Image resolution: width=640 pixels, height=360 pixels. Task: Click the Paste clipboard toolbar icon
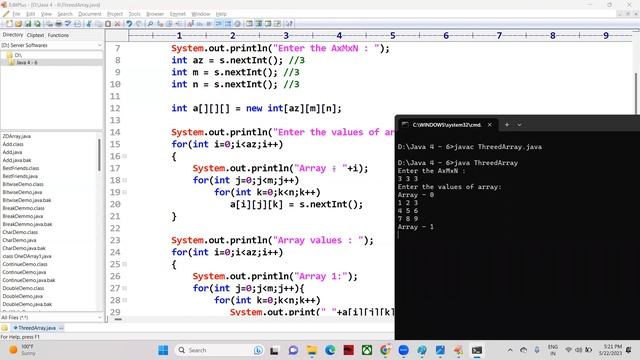108,24
